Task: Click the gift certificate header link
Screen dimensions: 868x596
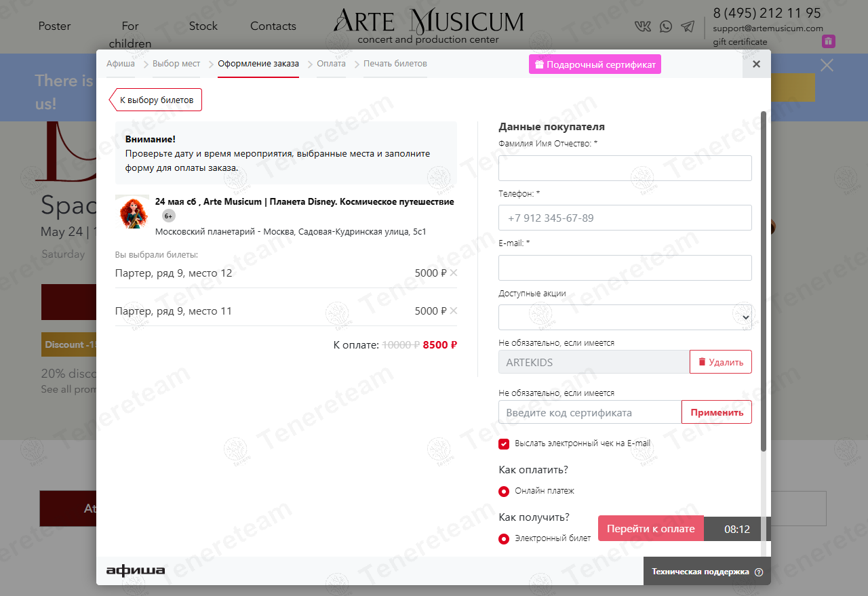Action: click(x=741, y=42)
